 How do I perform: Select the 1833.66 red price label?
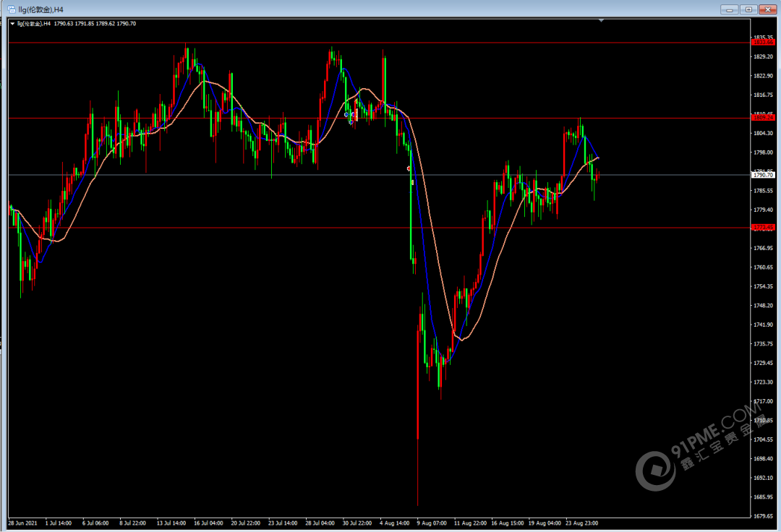pos(763,43)
